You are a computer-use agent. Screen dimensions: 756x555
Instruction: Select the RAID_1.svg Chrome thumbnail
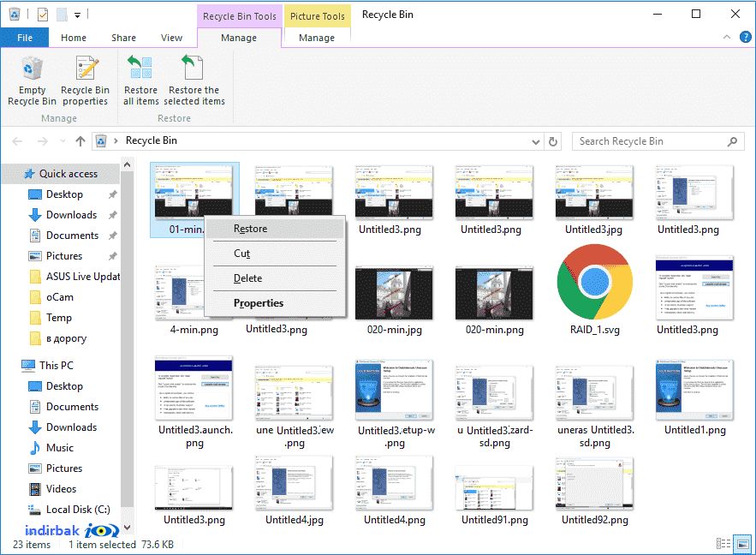[594, 282]
